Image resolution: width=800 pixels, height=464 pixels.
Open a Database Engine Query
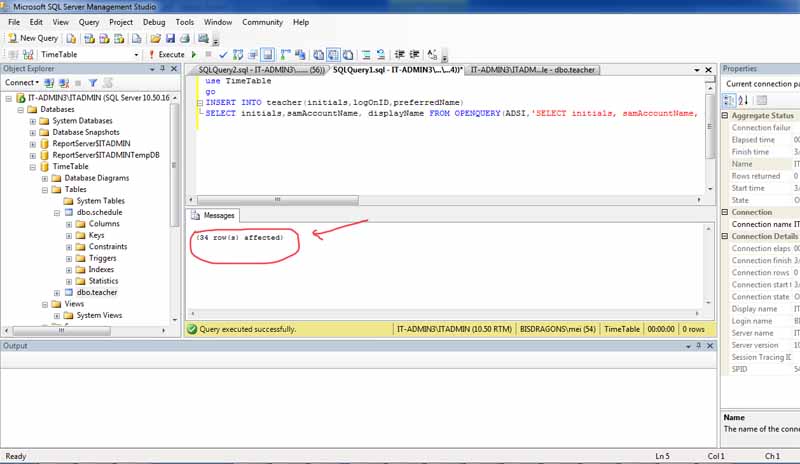71,38
